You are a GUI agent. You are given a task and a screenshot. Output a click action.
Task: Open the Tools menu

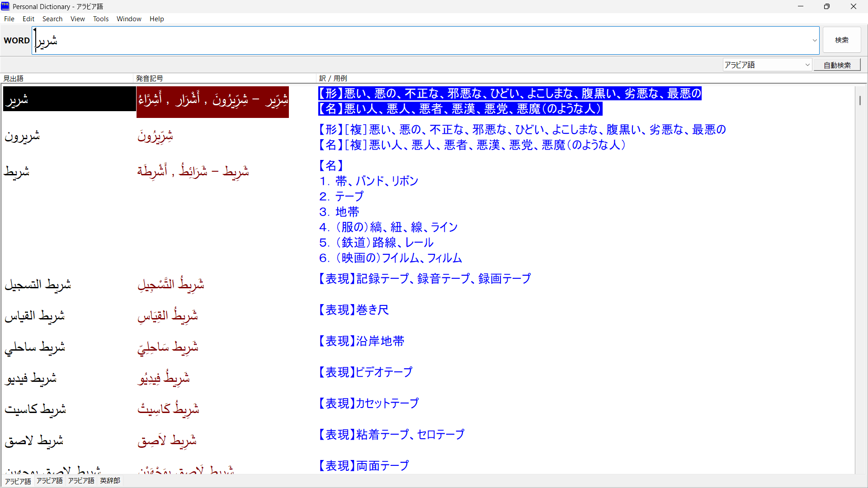101,19
